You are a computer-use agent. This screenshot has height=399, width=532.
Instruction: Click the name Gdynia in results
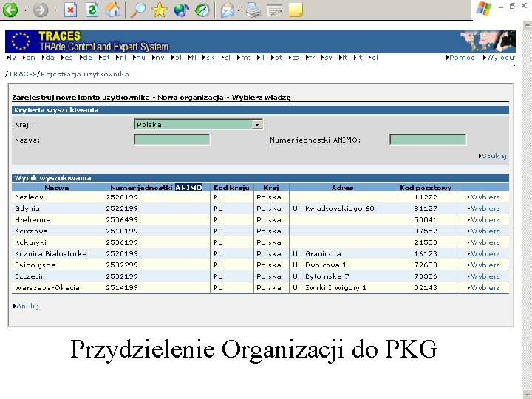pyautogui.click(x=27, y=208)
